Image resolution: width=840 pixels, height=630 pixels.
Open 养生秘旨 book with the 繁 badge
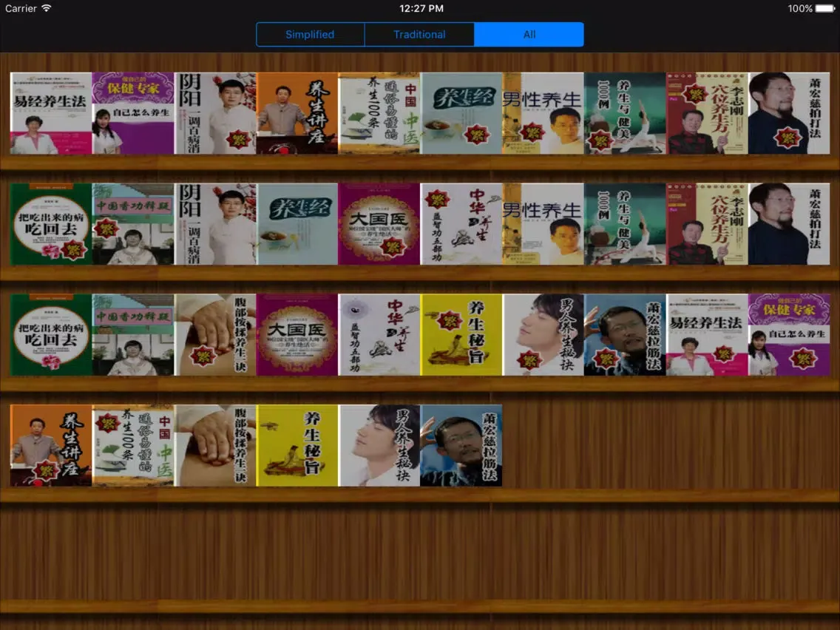pyautogui.click(x=461, y=335)
